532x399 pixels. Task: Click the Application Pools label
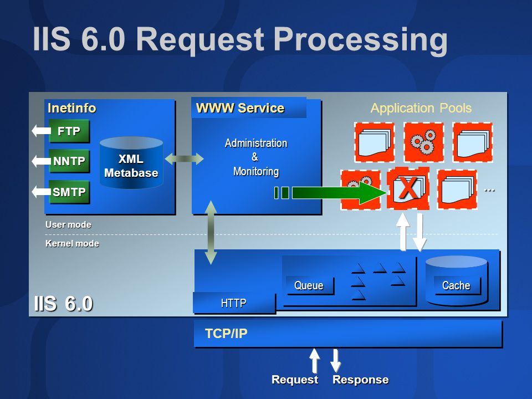click(x=421, y=108)
